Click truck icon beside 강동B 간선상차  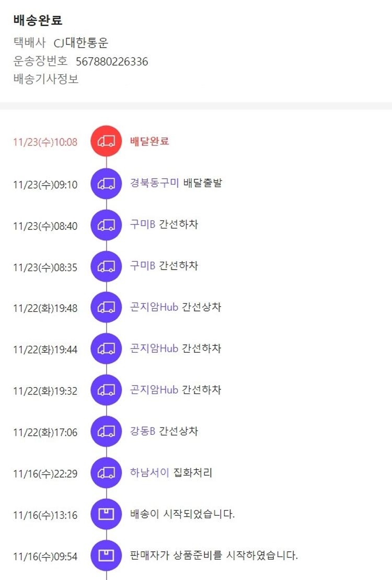point(106,431)
